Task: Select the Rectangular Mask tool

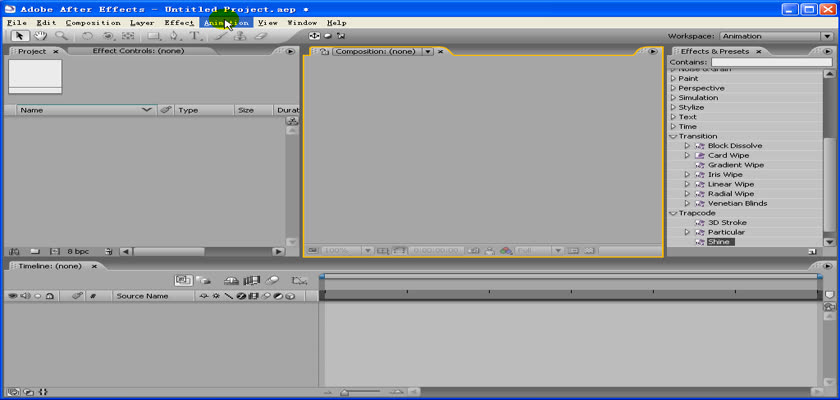Action: [154, 36]
